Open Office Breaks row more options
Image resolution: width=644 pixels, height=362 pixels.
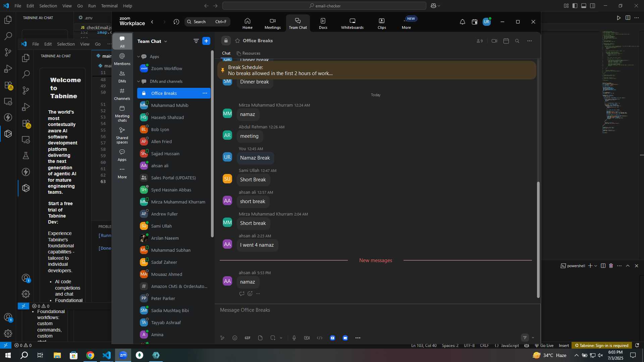pyautogui.click(x=205, y=93)
